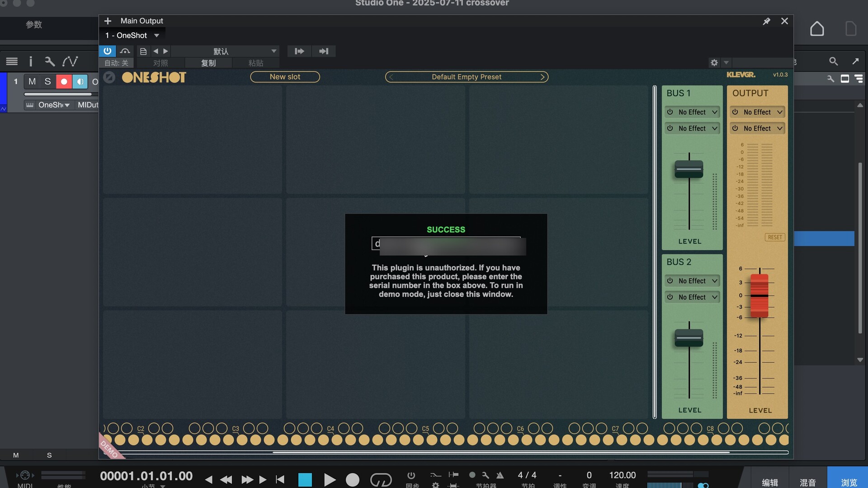Click the 复制 copy button

point(208,63)
